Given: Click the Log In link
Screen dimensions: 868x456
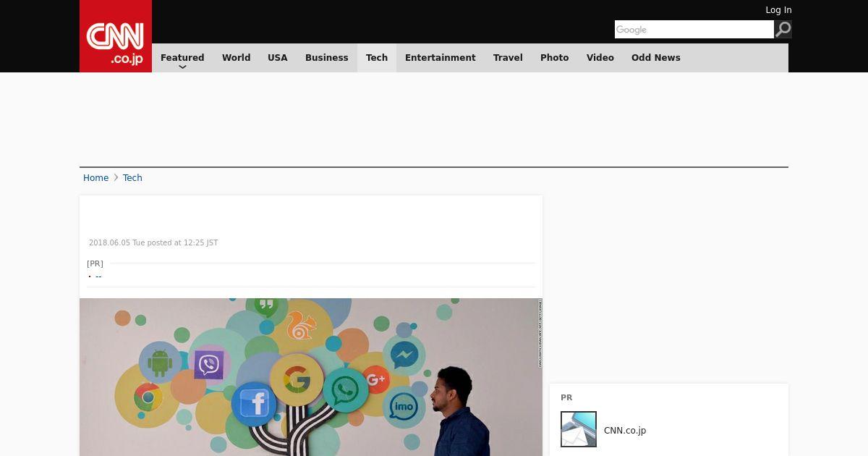Looking at the screenshot, I should 778,10.
